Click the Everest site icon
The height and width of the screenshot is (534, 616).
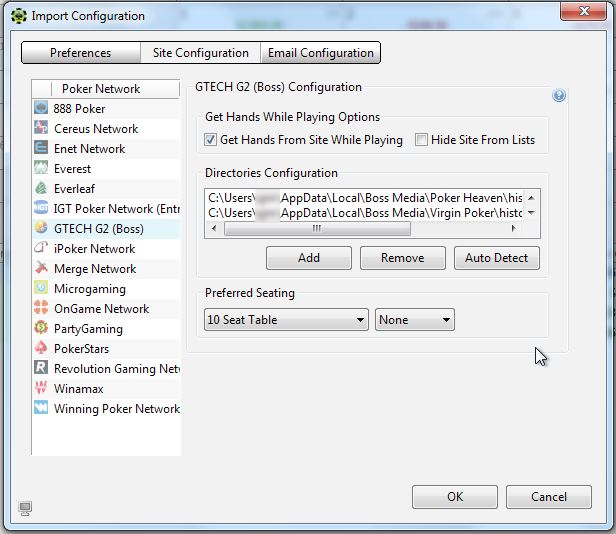(x=41, y=168)
